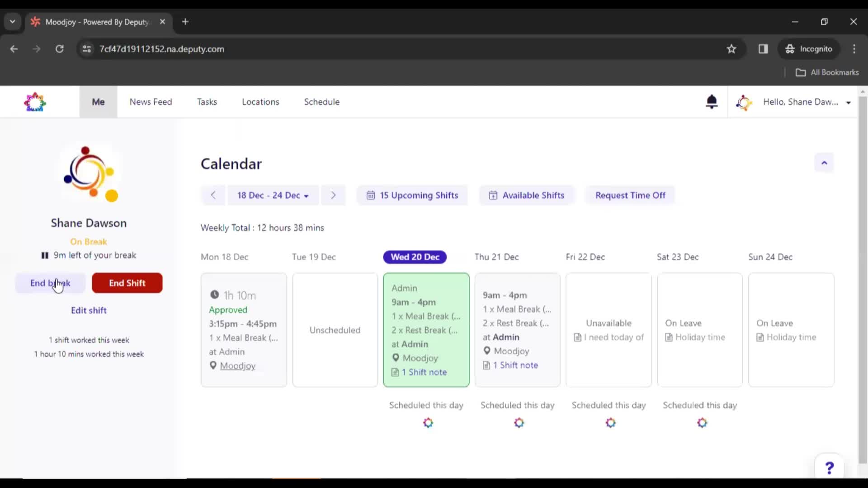868x488 pixels.
Task: Go to the previous week with the left arrow
Action: point(213,195)
